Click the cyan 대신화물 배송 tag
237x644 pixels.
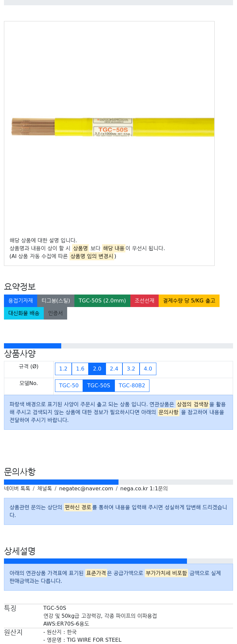[x=24, y=313]
